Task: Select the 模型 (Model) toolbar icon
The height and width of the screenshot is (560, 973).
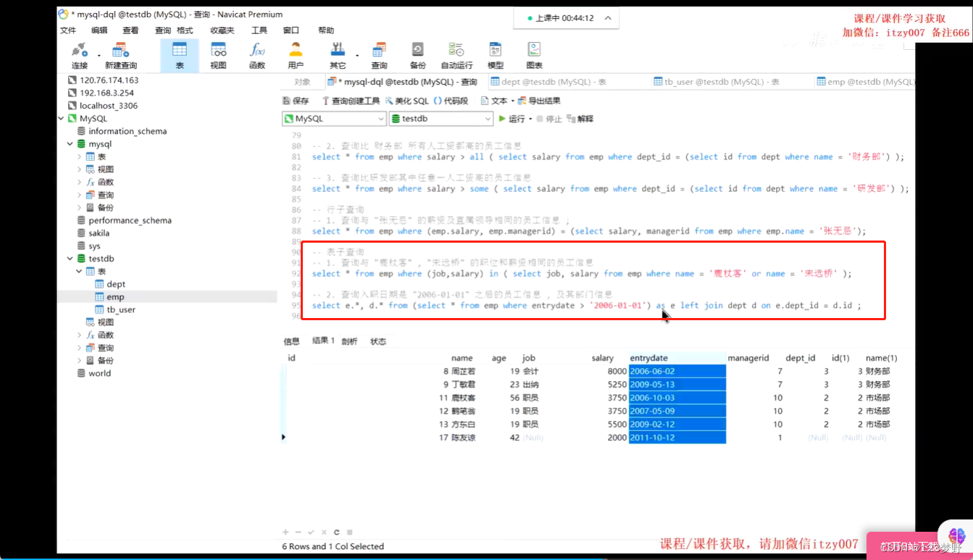Action: [x=496, y=54]
